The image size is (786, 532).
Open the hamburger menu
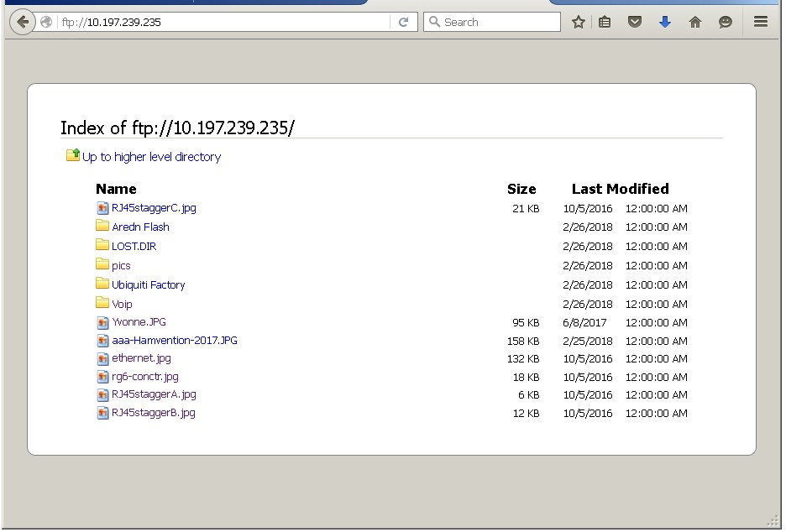[x=761, y=23]
